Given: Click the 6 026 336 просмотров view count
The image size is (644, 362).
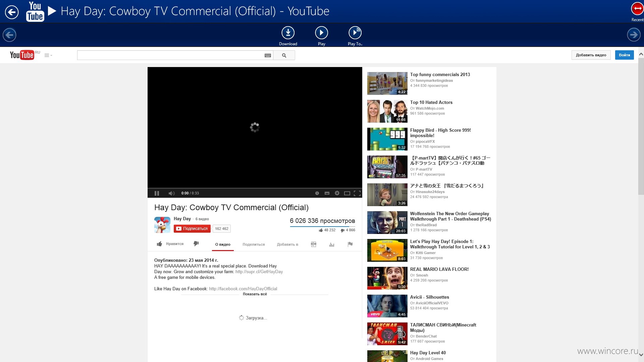Looking at the screenshot, I should point(322,221).
